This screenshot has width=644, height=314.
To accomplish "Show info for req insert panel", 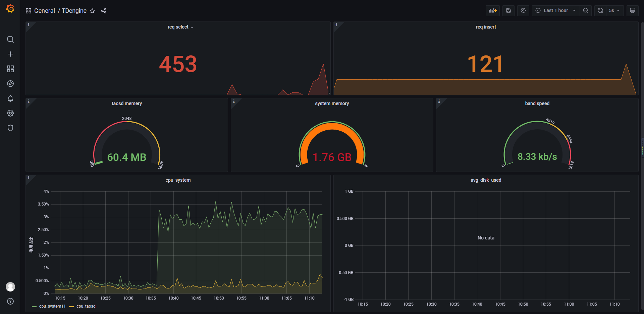I will tap(336, 25).
